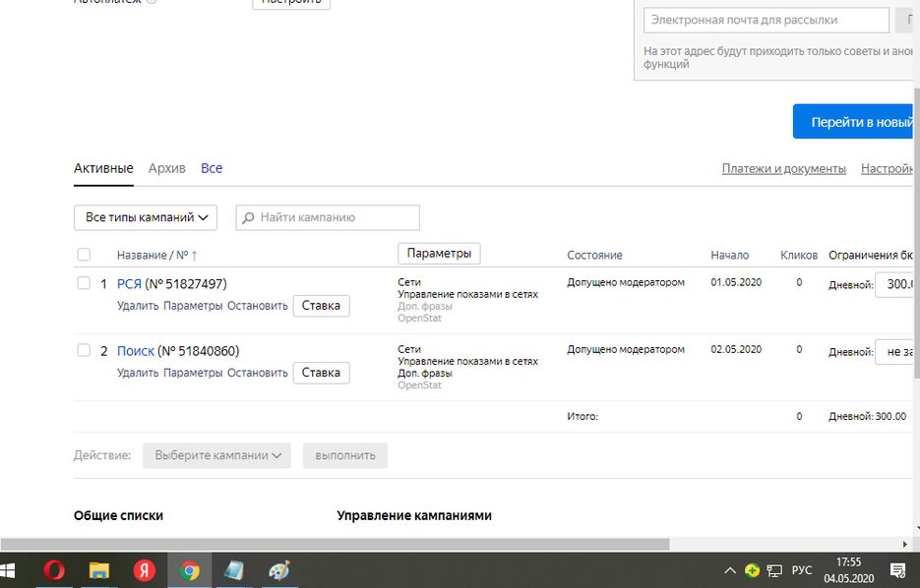The width and height of the screenshot is (920, 588).
Task: Switch to the 'Все' campaigns tab
Action: [x=212, y=169]
